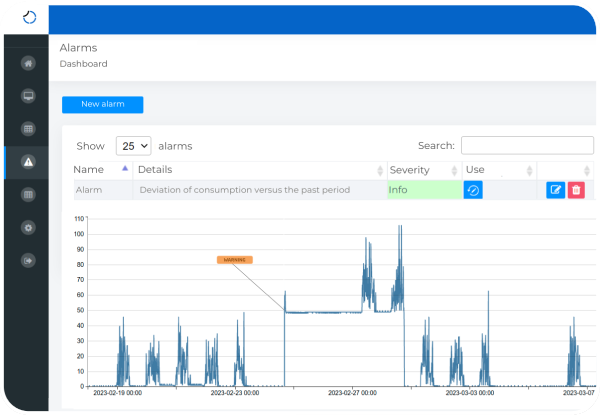Viewport: 600px width, 415px height.
Task: Sort by Severity column header
Action: (x=424, y=170)
